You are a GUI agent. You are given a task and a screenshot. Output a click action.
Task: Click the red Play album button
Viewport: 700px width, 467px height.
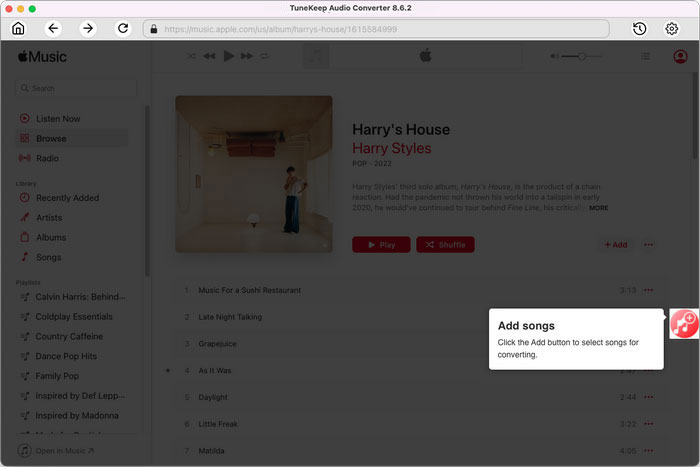pyautogui.click(x=381, y=245)
